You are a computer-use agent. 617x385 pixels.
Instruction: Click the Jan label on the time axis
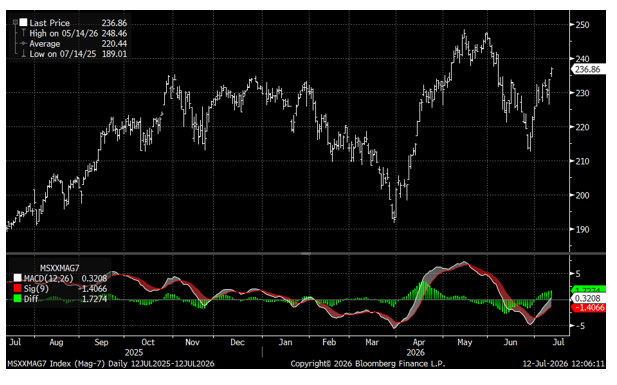tap(285, 342)
